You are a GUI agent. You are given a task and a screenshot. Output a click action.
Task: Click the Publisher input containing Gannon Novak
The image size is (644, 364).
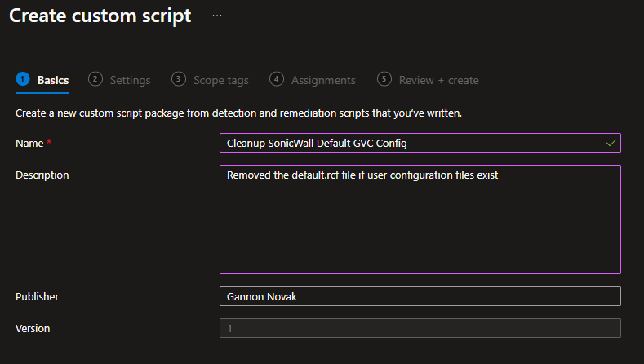pyautogui.click(x=420, y=296)
